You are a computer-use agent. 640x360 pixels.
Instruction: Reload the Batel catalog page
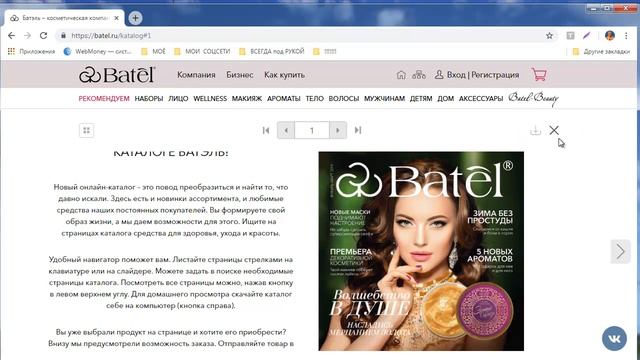(x=43, y=36)
